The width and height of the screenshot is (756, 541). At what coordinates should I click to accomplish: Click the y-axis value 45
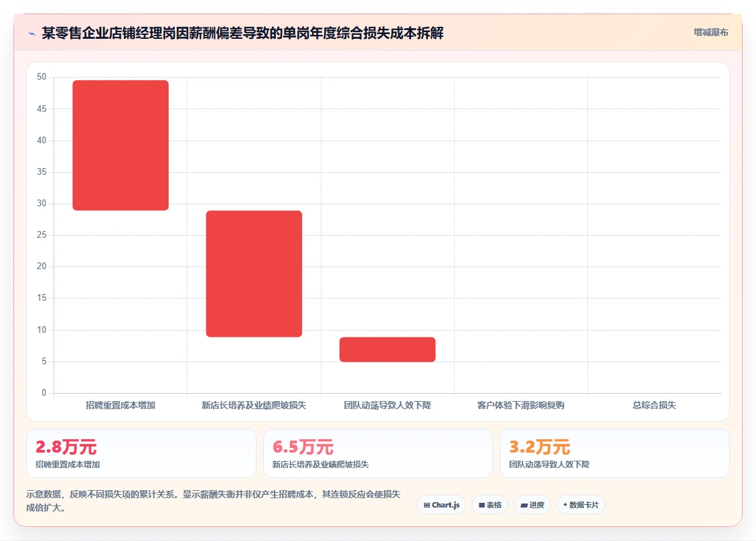point(42,108)
